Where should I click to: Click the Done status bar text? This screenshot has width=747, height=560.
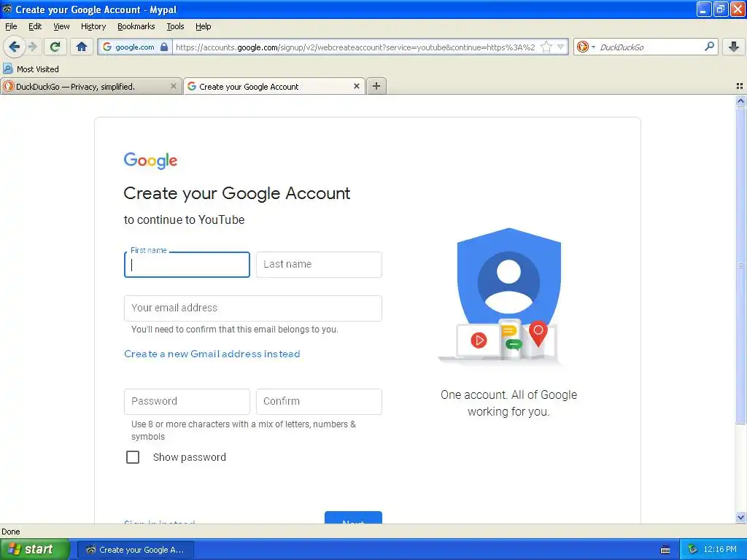(10, 532)
